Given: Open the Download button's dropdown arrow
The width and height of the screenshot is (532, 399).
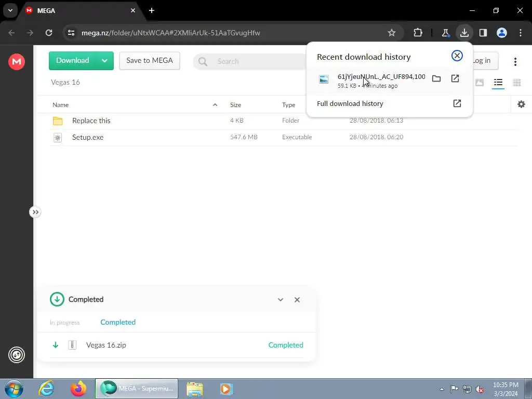Looking at the screenshot, I should [104, 61].
